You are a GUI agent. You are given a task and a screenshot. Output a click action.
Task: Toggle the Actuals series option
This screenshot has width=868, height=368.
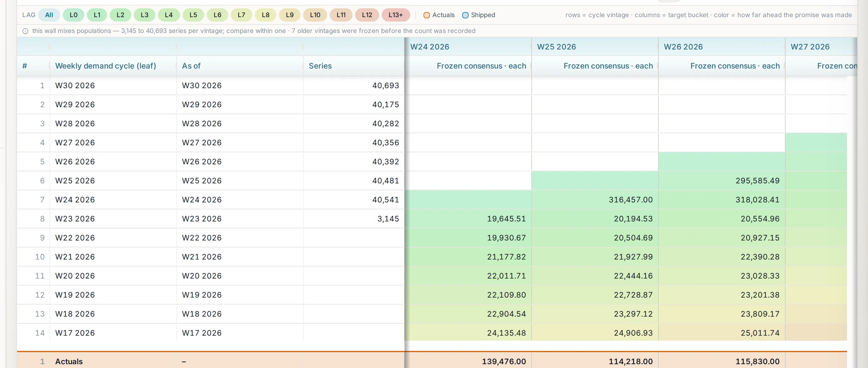click(439, 15)
